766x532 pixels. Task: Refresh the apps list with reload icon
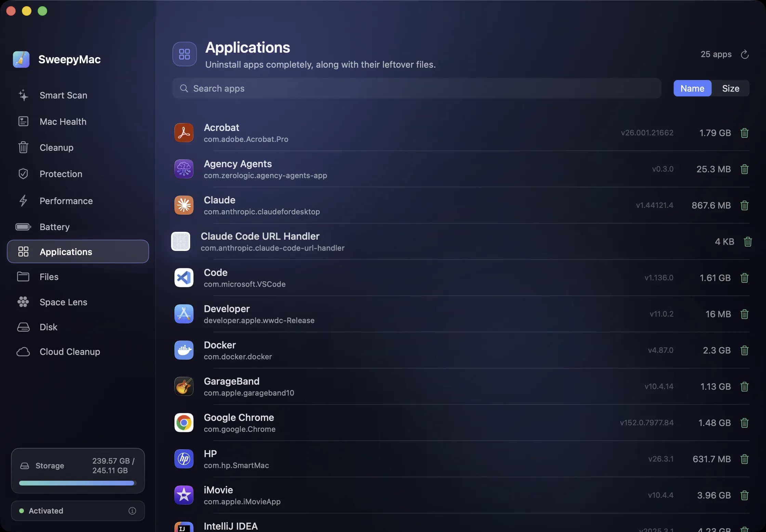coord(745,54)
